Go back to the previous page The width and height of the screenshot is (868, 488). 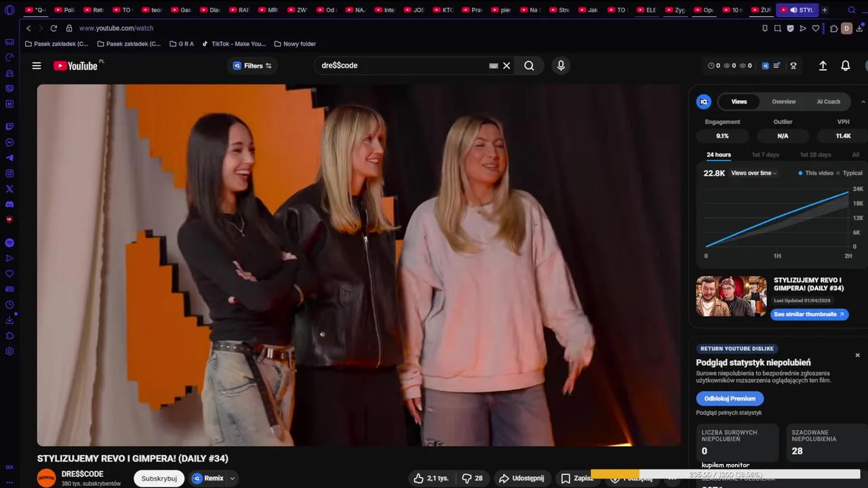tap(28, 28)
